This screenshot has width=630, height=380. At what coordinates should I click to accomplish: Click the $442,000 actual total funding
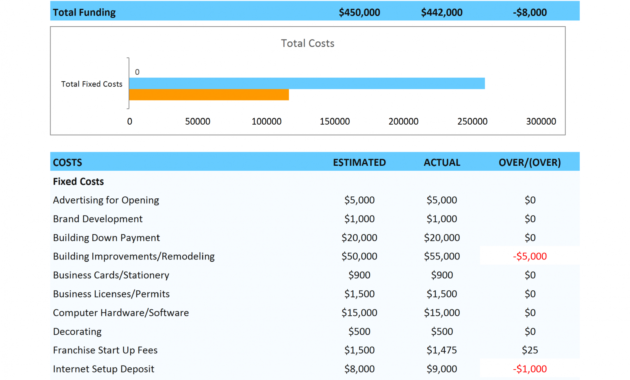pos(442,12)
